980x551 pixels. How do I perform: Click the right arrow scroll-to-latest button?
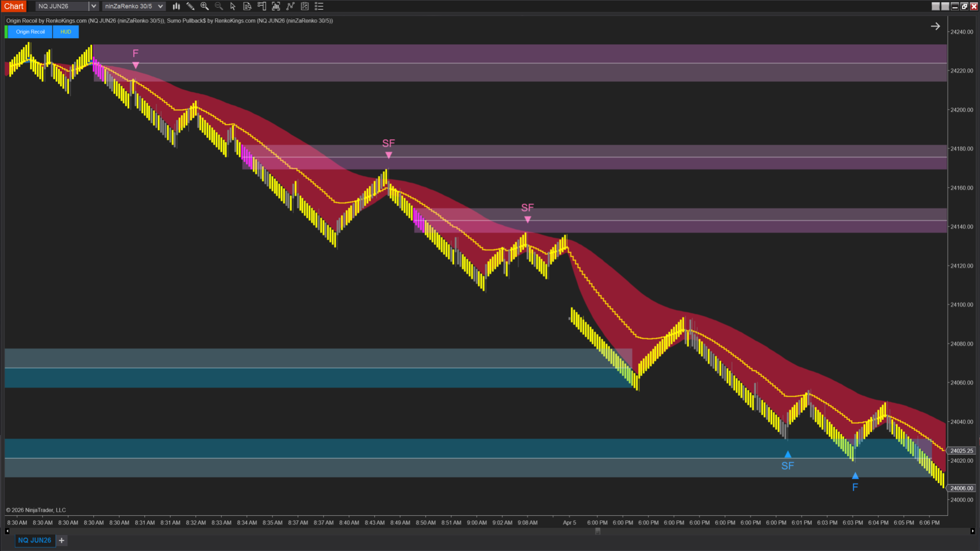tap(935, 26)
